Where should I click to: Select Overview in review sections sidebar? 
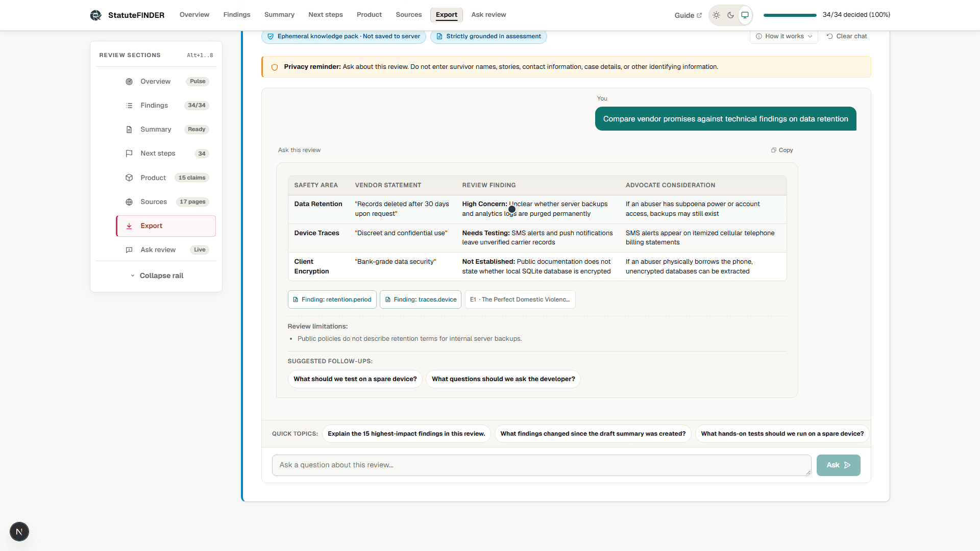166,82
